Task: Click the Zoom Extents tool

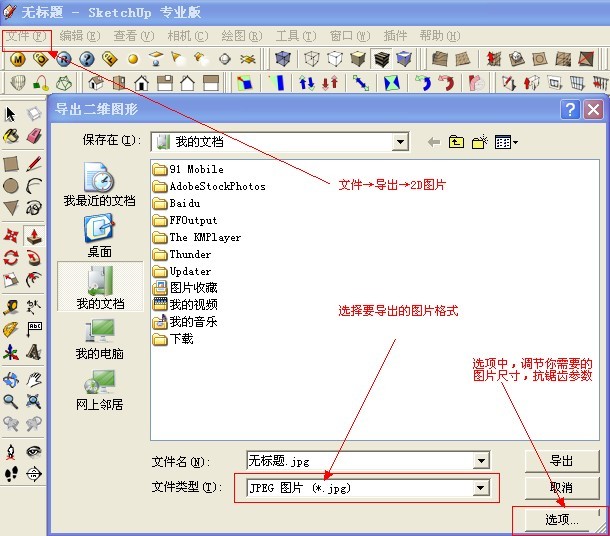Action: click(34, 401)
